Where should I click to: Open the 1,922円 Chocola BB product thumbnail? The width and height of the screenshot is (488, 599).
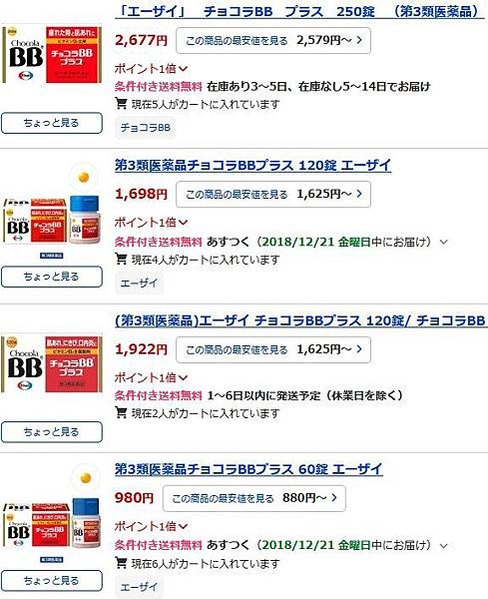tap(52, 364)
